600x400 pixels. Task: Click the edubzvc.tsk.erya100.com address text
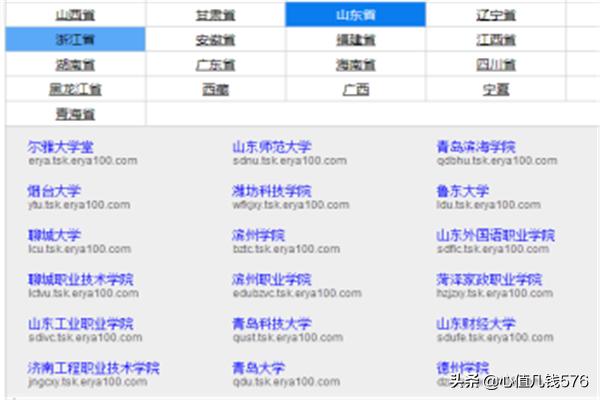[x=297, y=293]
